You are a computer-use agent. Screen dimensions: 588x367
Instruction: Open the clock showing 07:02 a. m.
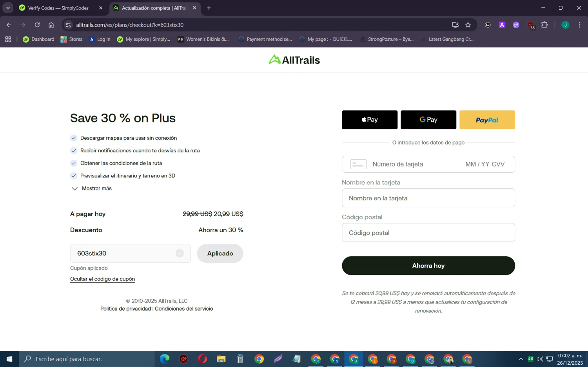pos(570,359)
